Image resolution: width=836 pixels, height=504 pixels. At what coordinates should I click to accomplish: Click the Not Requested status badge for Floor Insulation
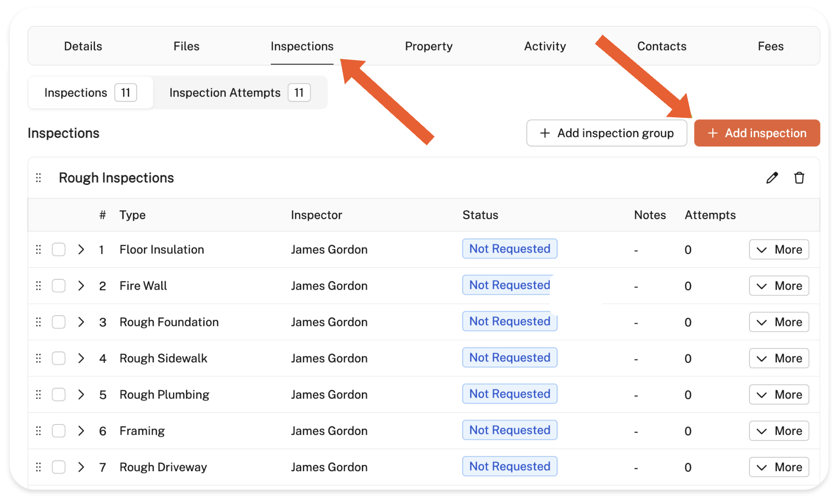(x=509, y=249)
